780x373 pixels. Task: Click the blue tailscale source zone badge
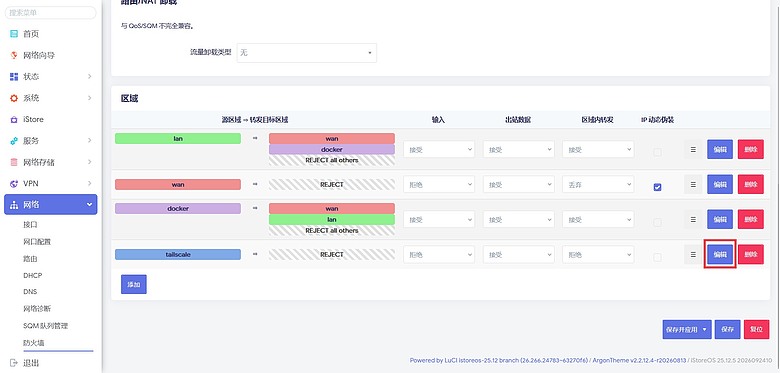click(178, 255)
